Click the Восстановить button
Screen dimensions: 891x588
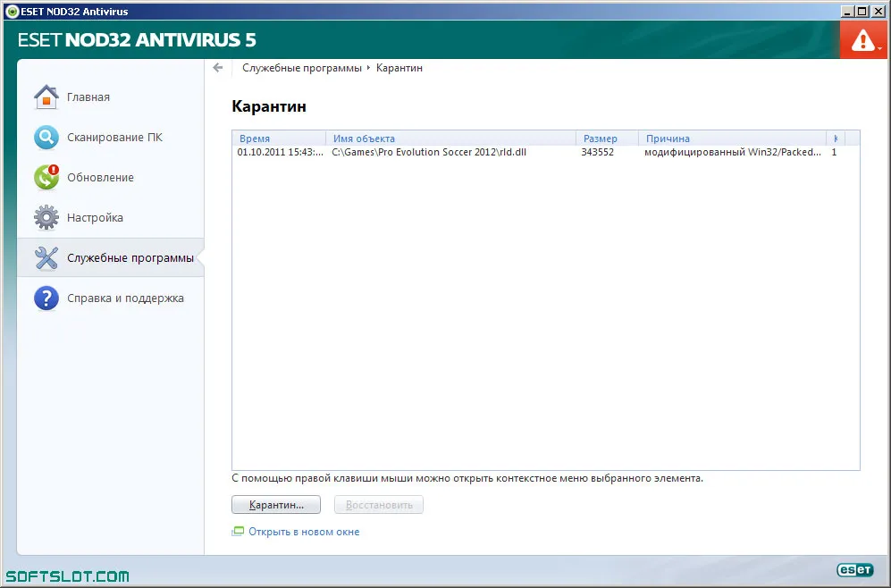pyautogui.click(x=379, y=505)
